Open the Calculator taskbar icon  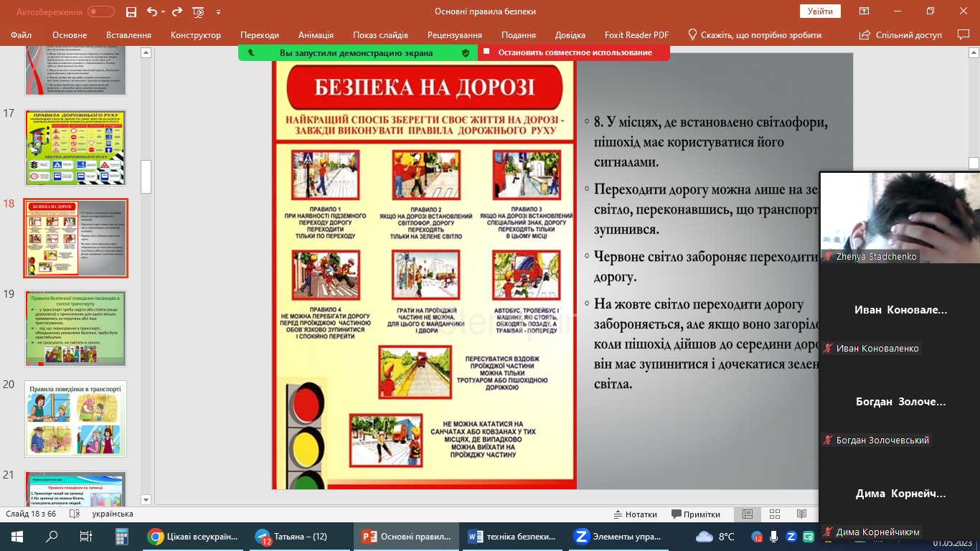[121, 536]
